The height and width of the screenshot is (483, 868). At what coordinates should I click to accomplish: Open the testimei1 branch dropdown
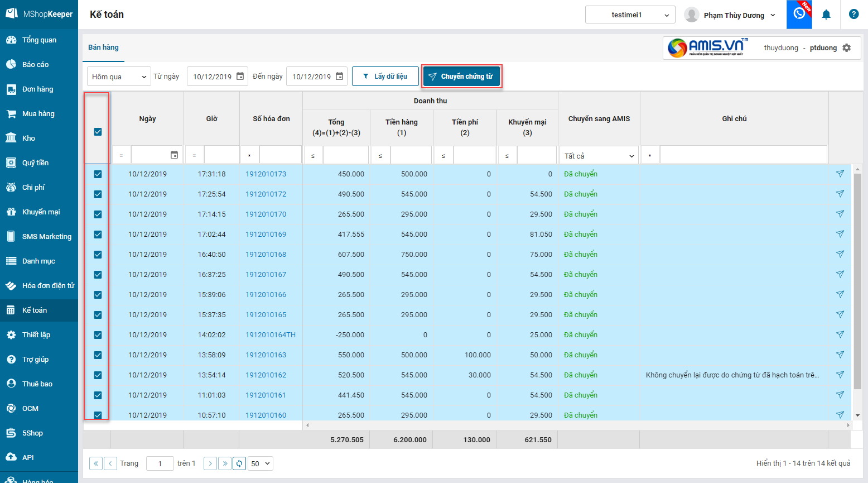pos(630,15)
